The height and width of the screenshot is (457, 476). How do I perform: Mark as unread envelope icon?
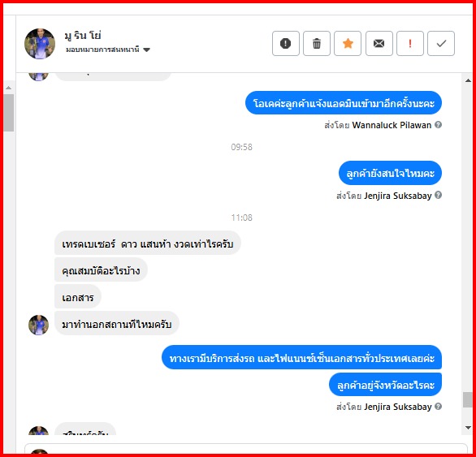379,43
